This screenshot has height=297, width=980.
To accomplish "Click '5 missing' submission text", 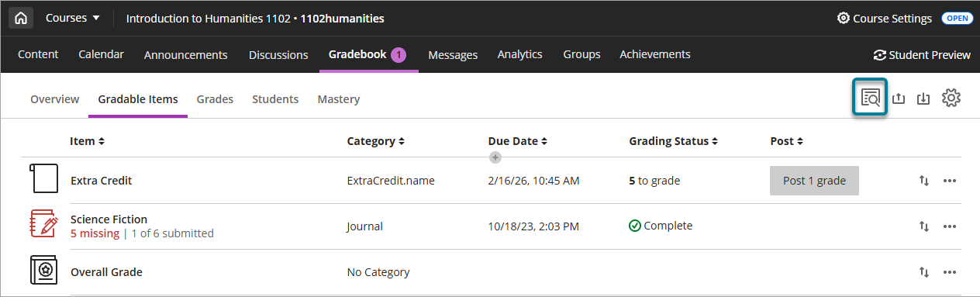I will pyautogui.click(x=95, y=233).
